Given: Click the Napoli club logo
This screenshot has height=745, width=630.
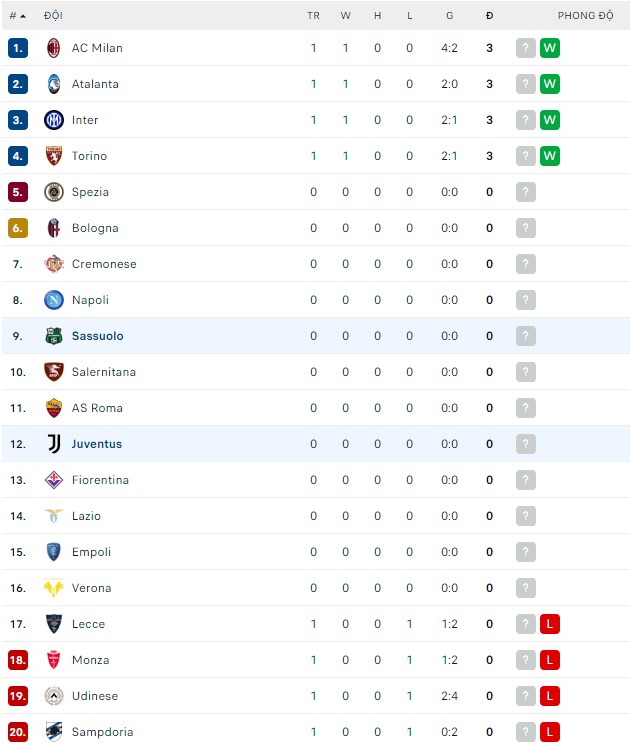Looking at the screenshot, I should pyautogui.click(x=54, y=300).
